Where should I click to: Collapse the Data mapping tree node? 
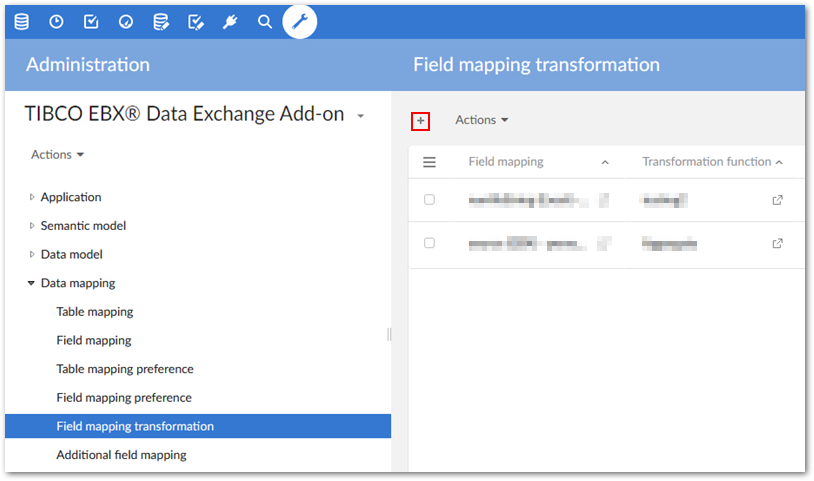tap(32, 283)
